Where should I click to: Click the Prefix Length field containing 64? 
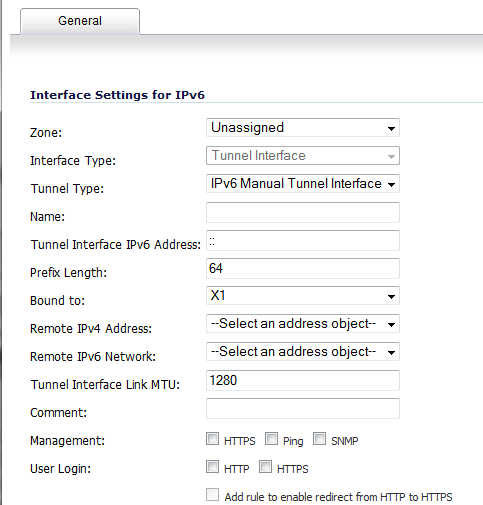click(x=303, y=268)
